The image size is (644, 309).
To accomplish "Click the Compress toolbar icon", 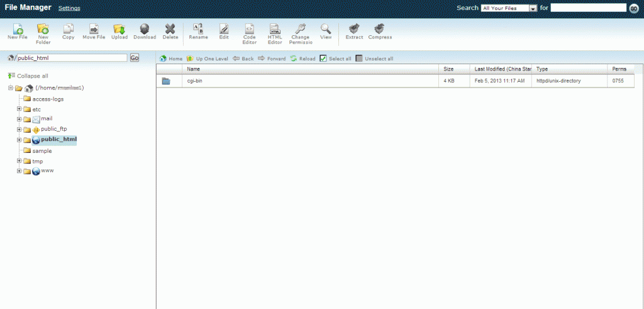I will (x=380, y=29).
